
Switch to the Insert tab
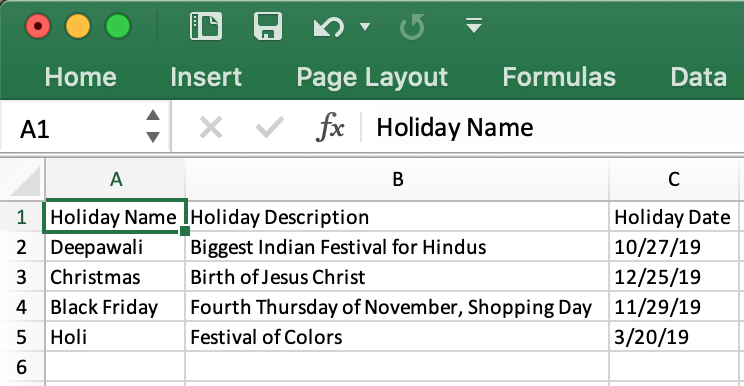[x=206, y=77]
